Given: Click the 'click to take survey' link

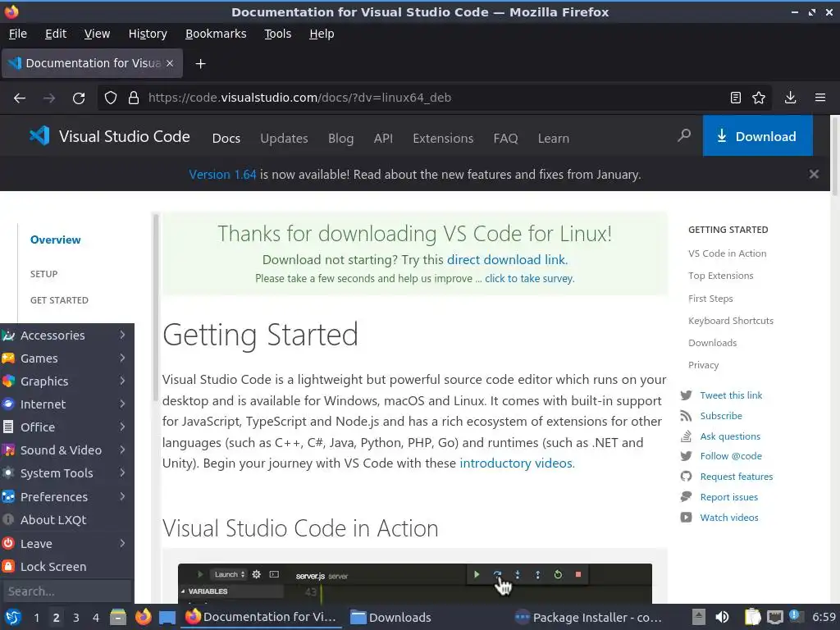Looking at the screenshot, I should coord(529,279).
